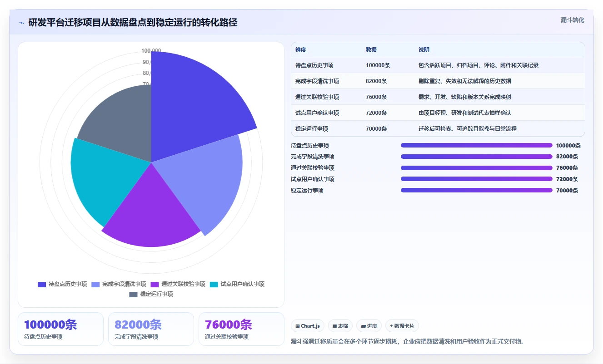The height and width of the screenshot is (364, 603).
Task: Click the 待盘点历史事项 progress bar
Action: 477,145
